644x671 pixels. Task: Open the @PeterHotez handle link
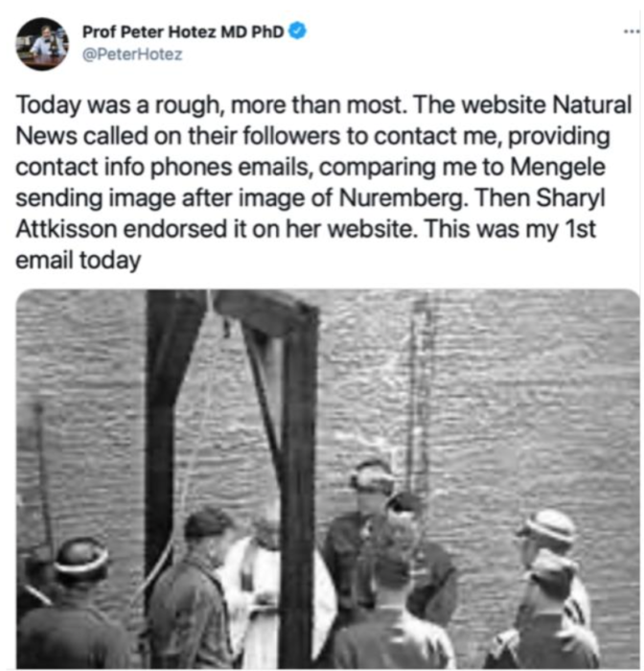pos(132,55)
